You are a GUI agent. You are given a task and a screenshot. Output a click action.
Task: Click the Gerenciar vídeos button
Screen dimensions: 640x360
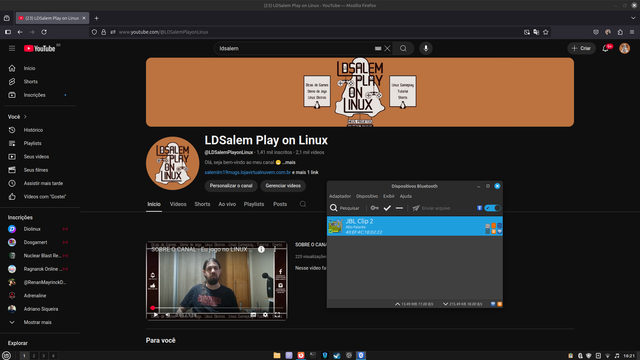coord(283,186)
